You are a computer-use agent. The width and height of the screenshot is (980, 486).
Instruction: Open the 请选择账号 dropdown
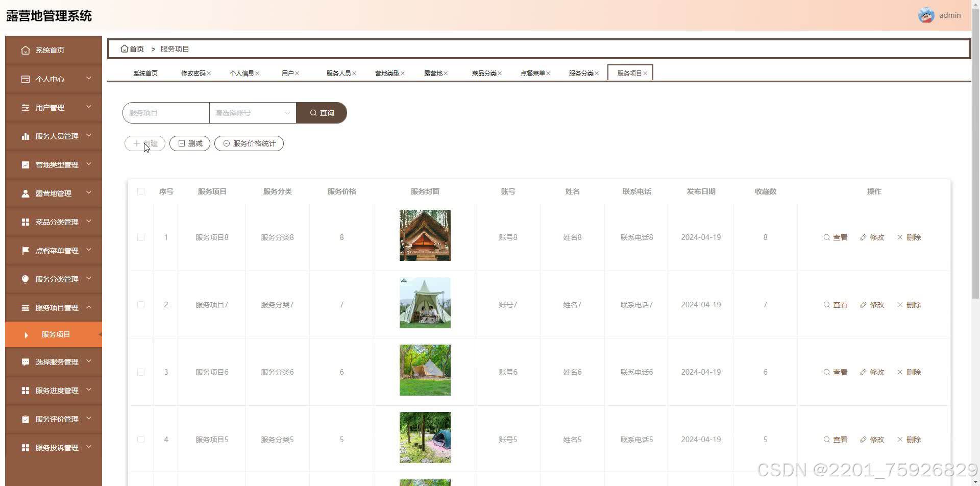[253, 113]
